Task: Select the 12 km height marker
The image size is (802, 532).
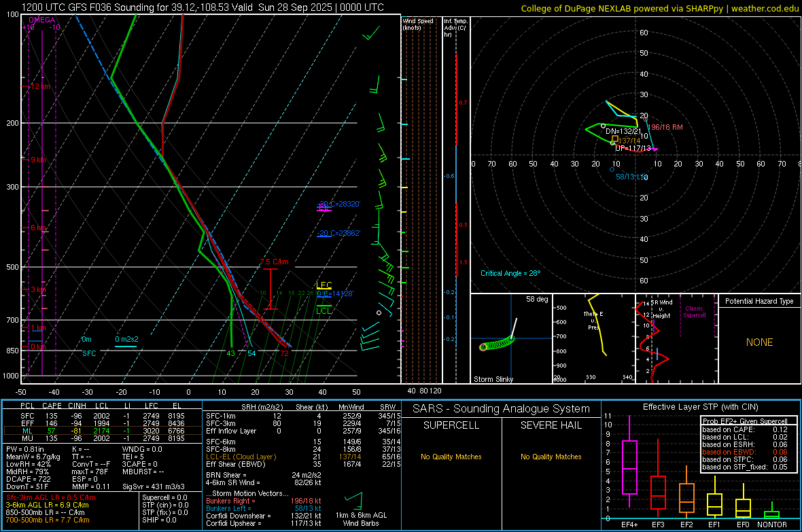Action: point(40,86)
